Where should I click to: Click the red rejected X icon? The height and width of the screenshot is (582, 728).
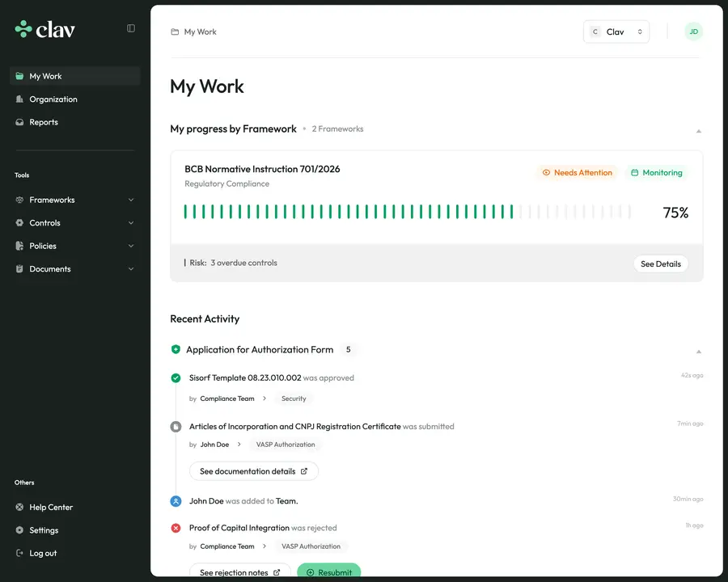click(x=176, y=528)
